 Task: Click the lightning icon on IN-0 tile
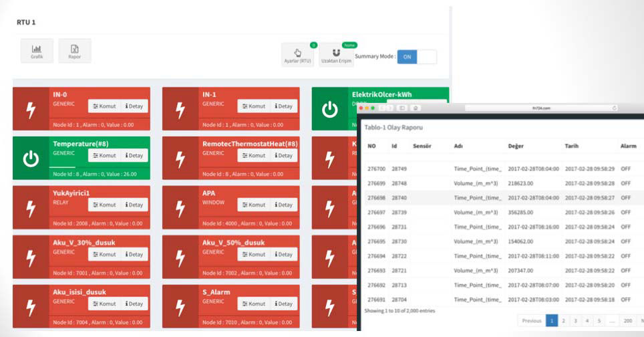pos(31,109)
